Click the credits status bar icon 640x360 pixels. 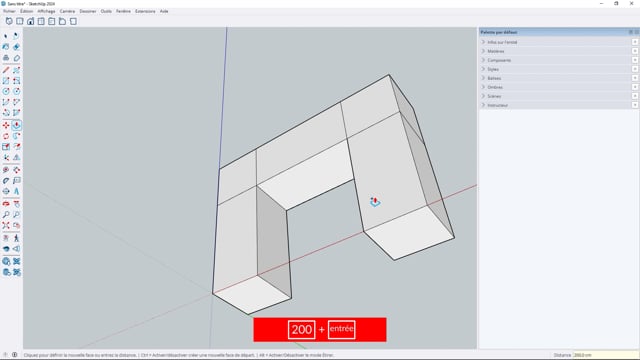15,355
